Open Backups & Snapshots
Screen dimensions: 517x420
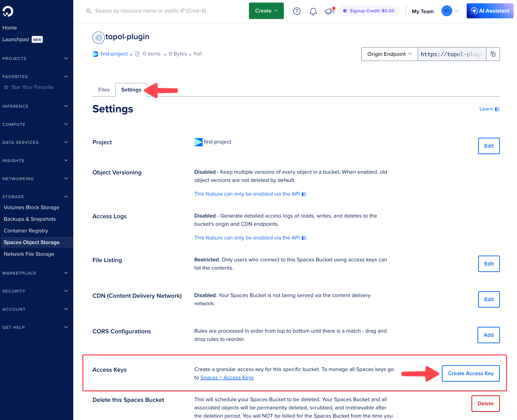coord(30,219)
